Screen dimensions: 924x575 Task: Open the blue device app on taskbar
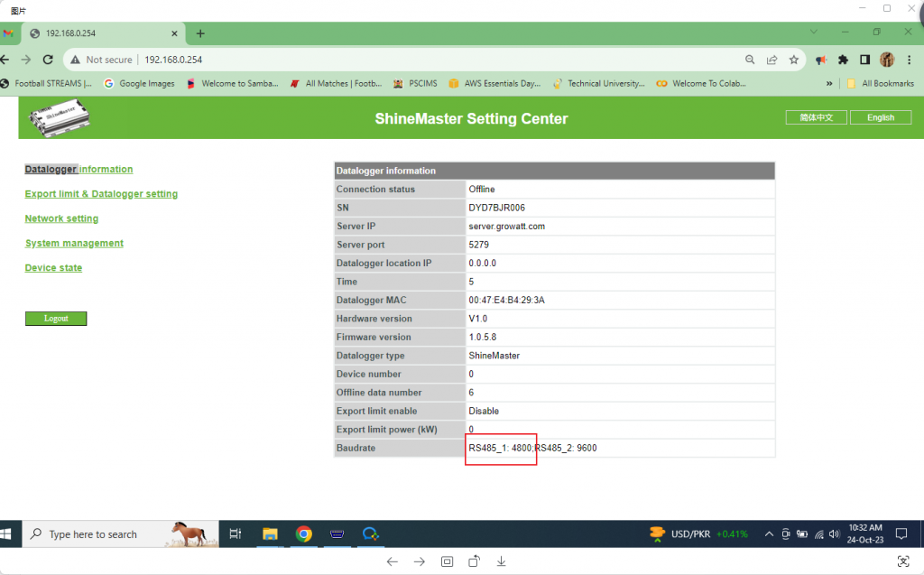337,533
